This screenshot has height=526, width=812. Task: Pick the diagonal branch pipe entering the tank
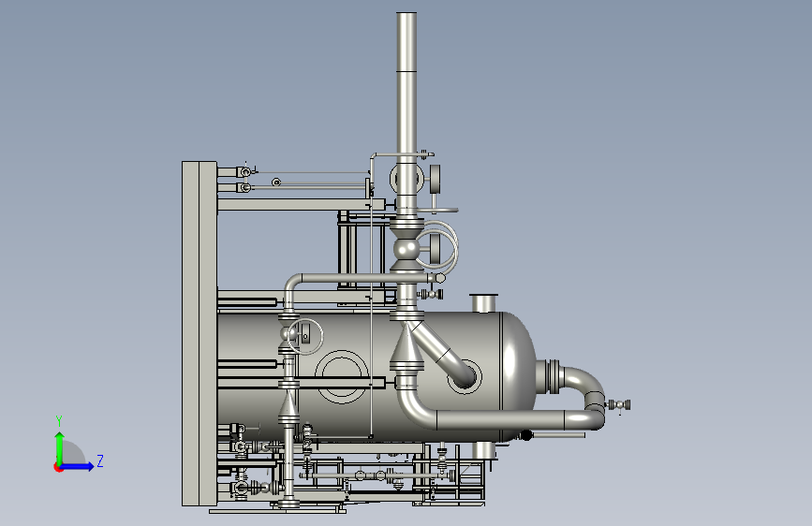442,353
